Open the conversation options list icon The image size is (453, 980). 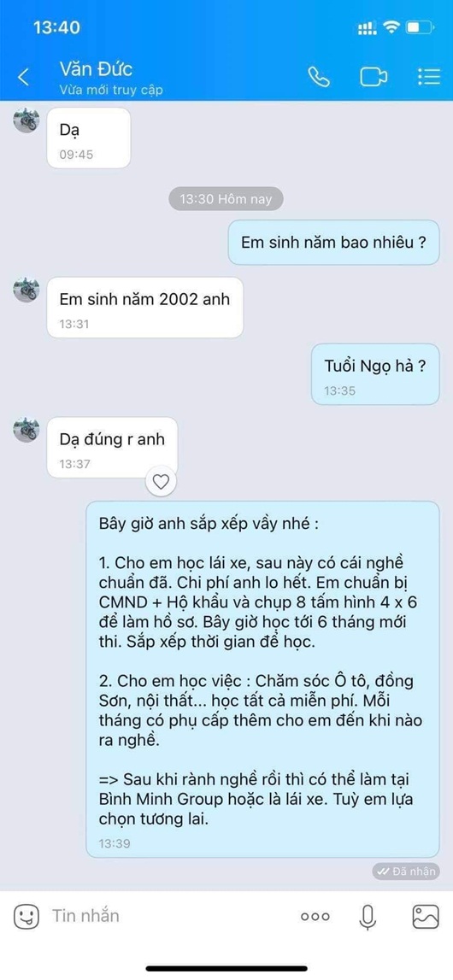(x=428, y=76)
